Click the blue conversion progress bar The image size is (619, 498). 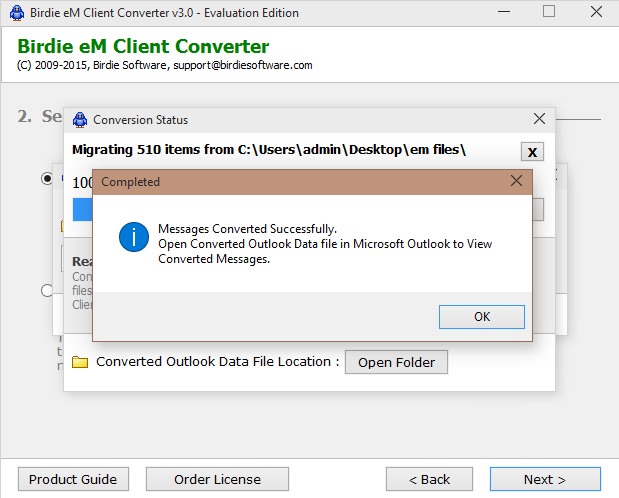pos(83,209)
